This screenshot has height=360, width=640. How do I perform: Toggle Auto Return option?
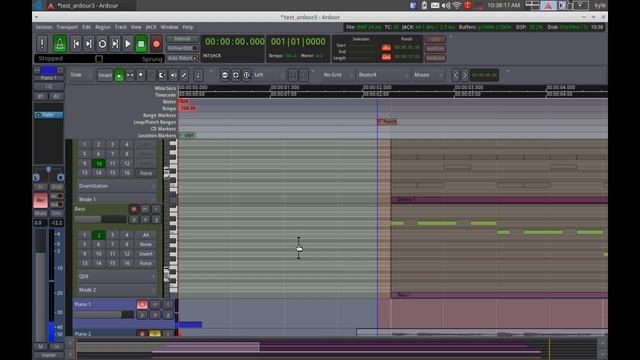182,58
